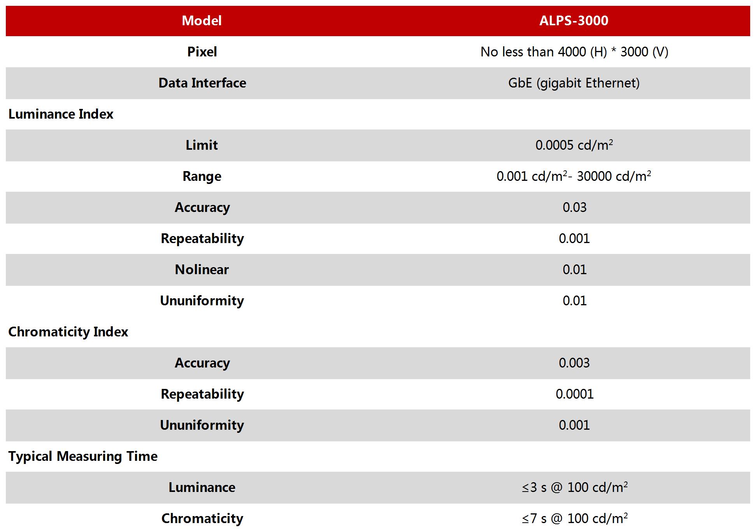Click the ≤3 s @ 100 cd/m² value
This screenshot has width=756, height=532.
(x=574, y=487)
